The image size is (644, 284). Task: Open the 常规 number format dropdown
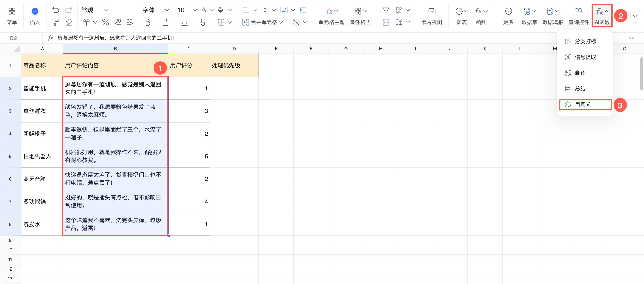[x=94, y=10]
